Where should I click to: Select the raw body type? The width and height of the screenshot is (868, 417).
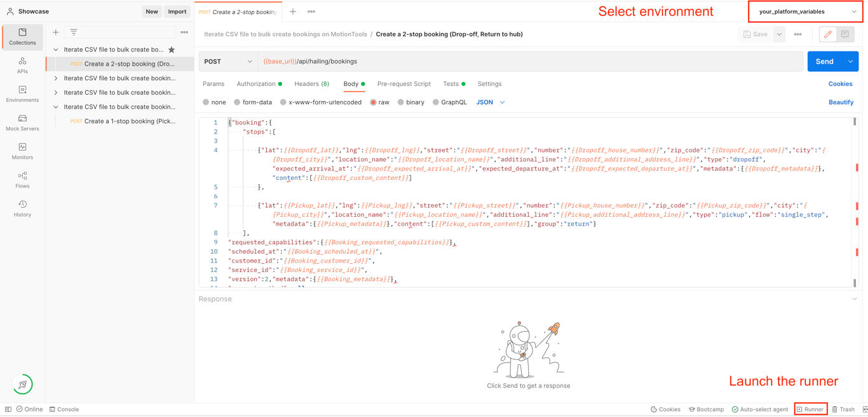(374, 102)
